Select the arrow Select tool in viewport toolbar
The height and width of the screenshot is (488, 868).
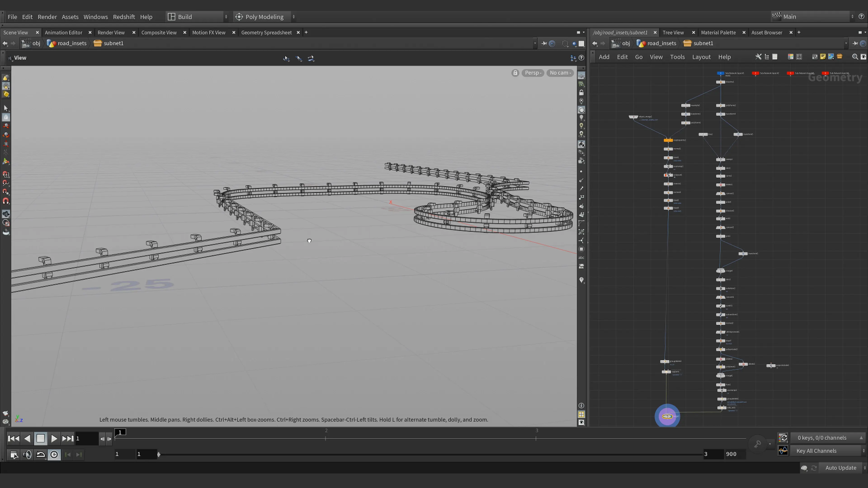[x=6, y=108]
